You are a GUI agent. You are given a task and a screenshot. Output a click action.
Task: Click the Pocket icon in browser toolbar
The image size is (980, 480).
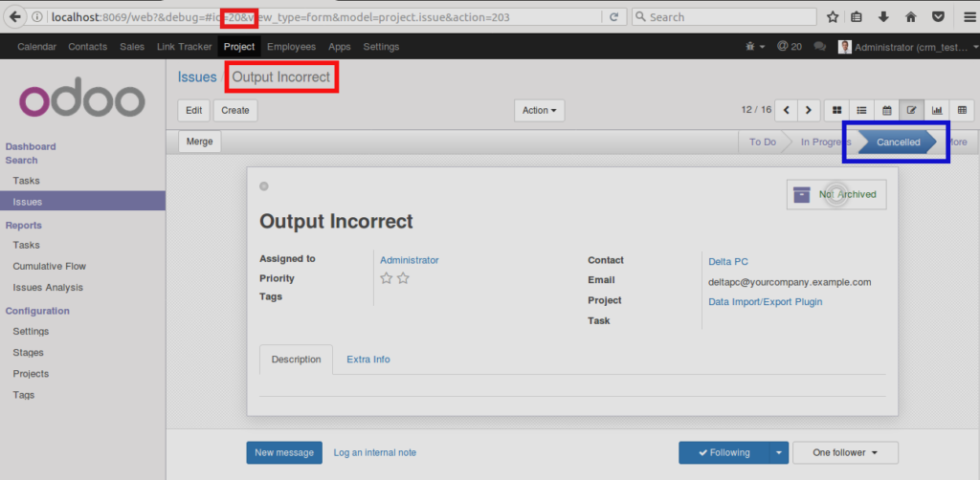coord(938,17)
